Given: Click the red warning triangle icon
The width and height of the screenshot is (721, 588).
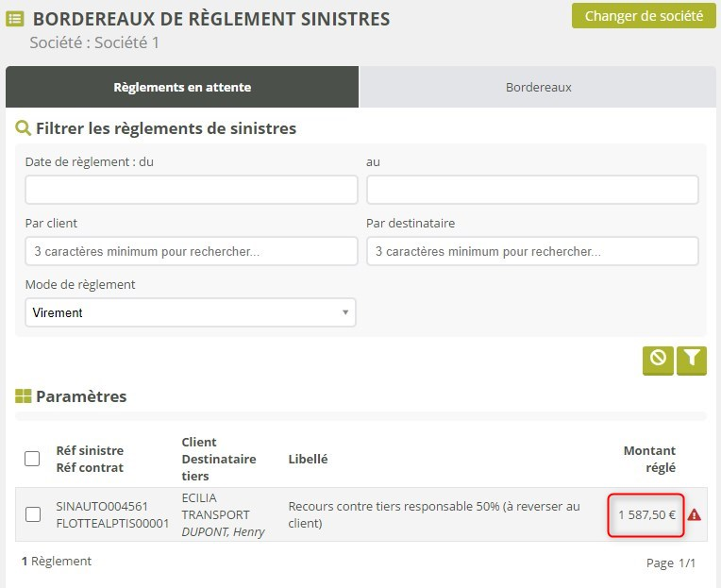Looking at the screenshot, I should pyautogui.click(x=695, y=514).
